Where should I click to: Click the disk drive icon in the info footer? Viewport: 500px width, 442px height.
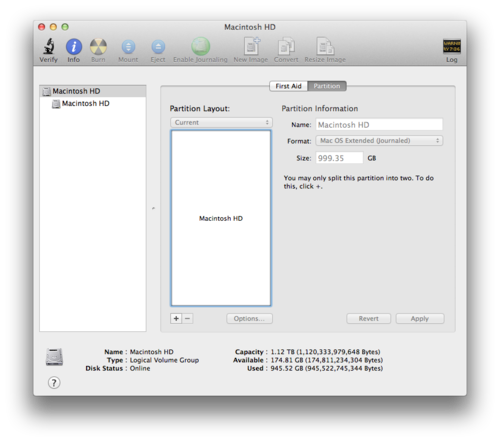coord(54,357)
